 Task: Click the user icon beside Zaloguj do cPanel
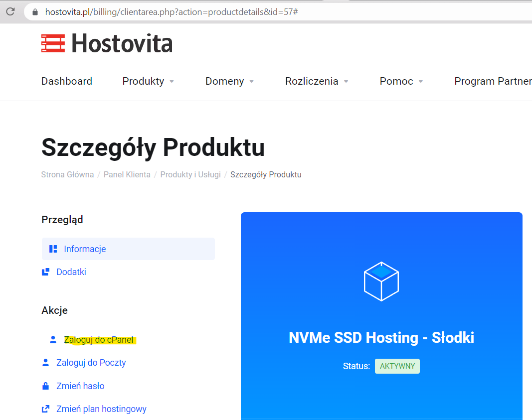tap(53, 340)
